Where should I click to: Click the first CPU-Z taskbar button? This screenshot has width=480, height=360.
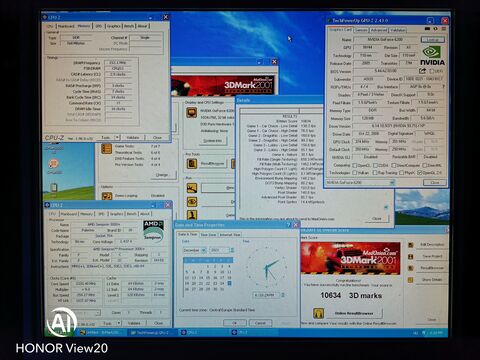coord(203,332)
